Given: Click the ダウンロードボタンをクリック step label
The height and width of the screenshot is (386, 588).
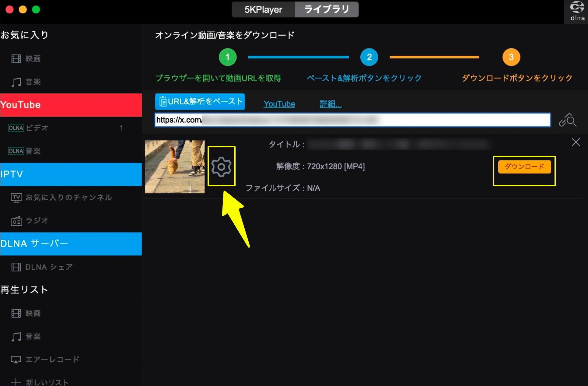Looking at the screenshot, I should click(x=517, y=78).
